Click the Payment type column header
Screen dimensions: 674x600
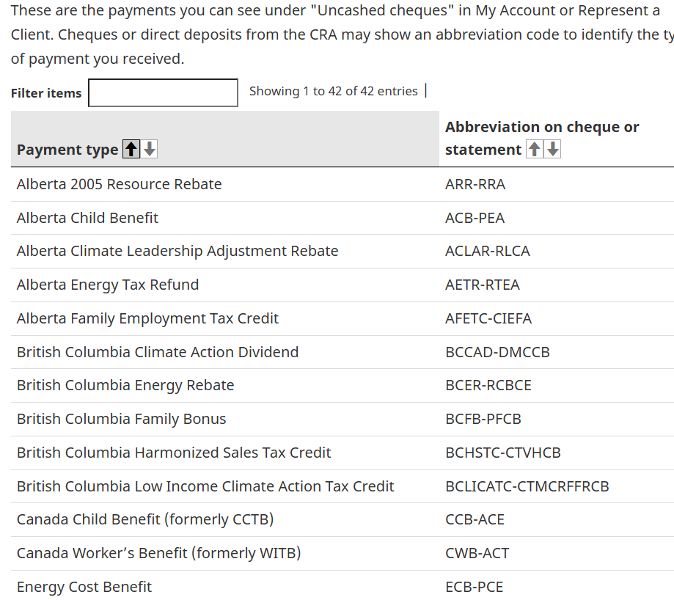tap(68, 149)
